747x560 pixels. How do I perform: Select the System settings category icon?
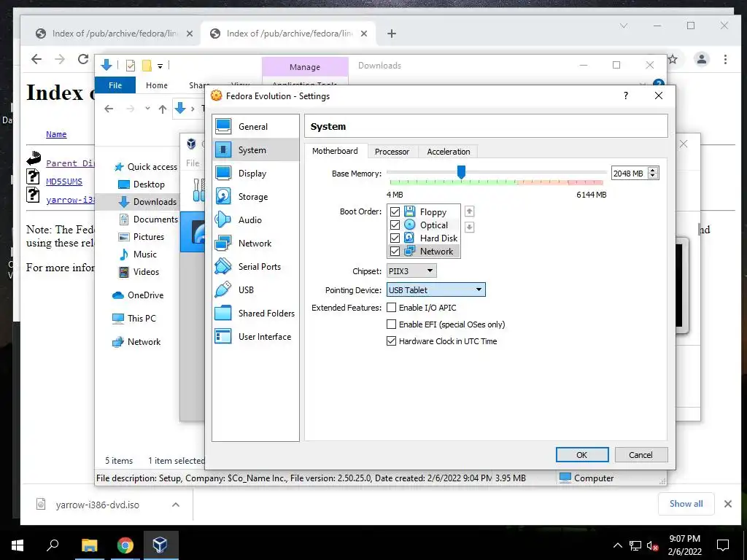coord(223,150)
